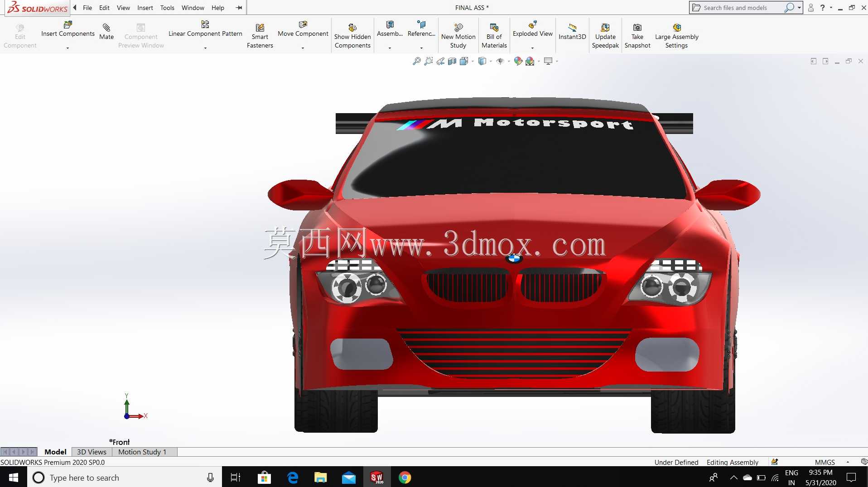Click the Help question mark button
The width and height of the screenshot is (868, 487).
823,8
